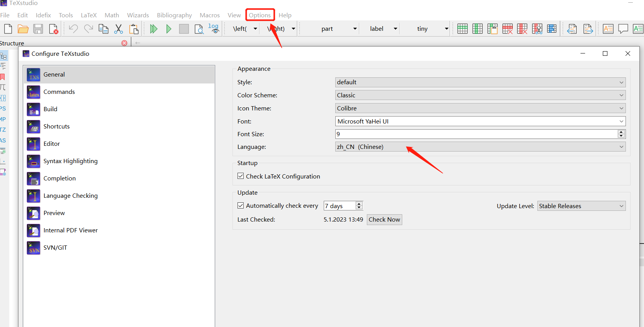This screenshot has width=644, height=327.
Task: Compile with the single green arrow
Action: point(169,29)
